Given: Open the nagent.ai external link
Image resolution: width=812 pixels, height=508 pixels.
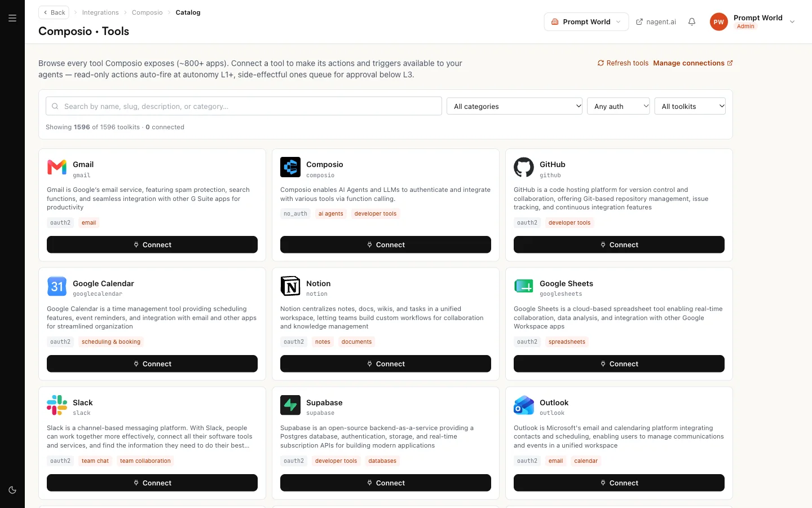Looking at the screenshot, I should pos(656,22).
